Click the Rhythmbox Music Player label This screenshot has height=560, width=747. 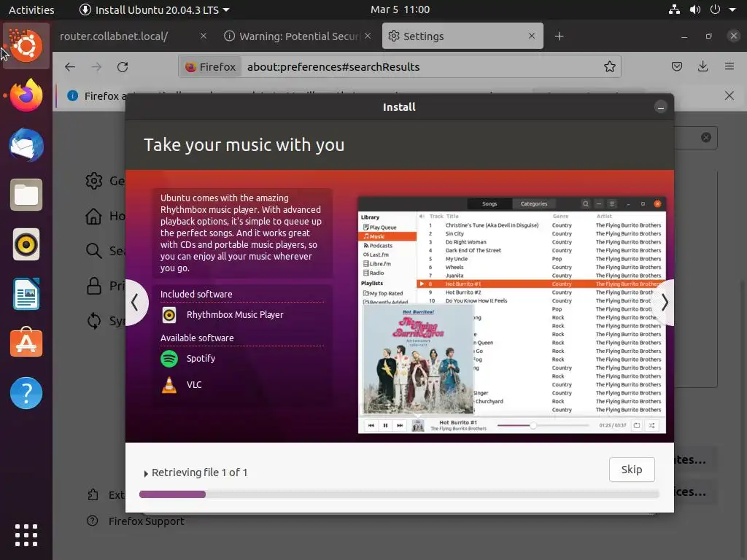(235, 315)
